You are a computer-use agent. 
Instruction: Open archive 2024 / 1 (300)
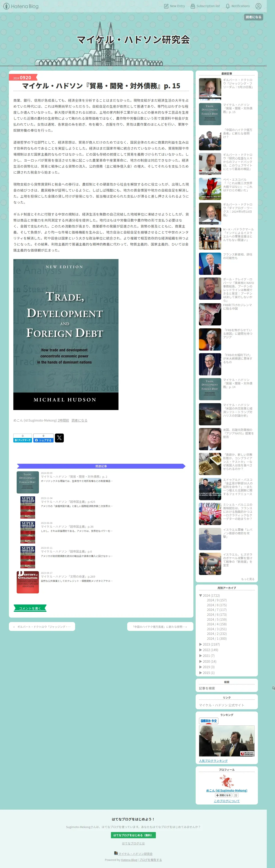tap(217, 638)
